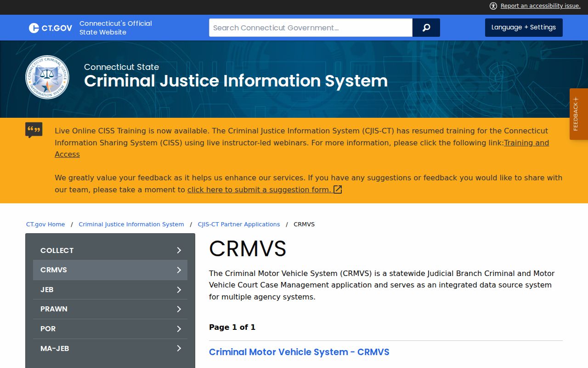Expand the JEB chevron
Image resolution: width=588 pixels, height=368 pixels.
click(179, 290)
